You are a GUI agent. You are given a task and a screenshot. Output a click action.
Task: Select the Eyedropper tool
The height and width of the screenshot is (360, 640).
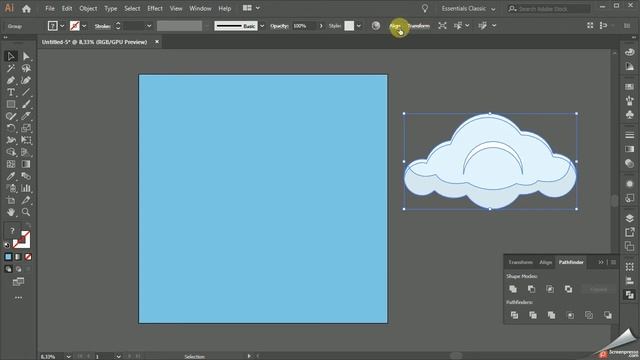pyautogui.click(x=11, y=176)
